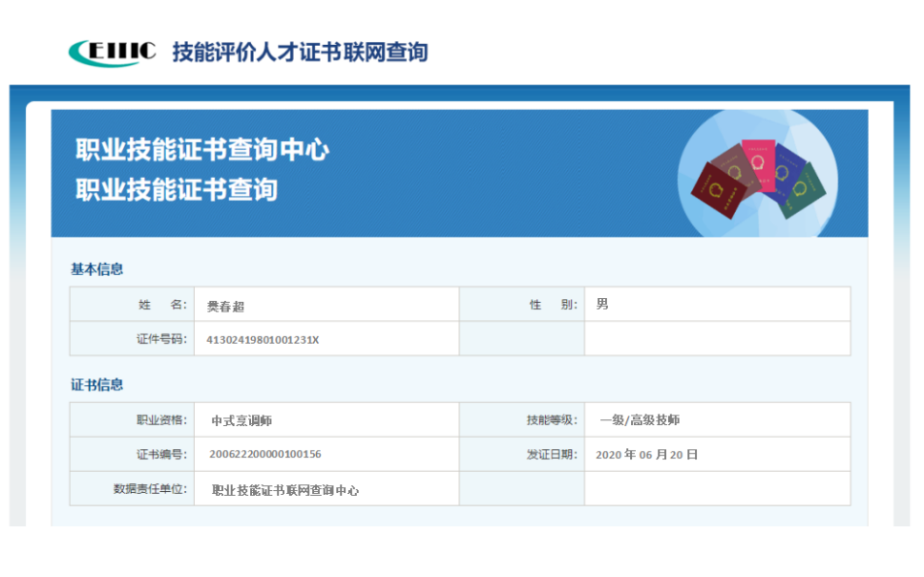Select the 证书信息 section heading
Image resolution: width=924 pixels, height=577 pixels.
click(96, 385)
